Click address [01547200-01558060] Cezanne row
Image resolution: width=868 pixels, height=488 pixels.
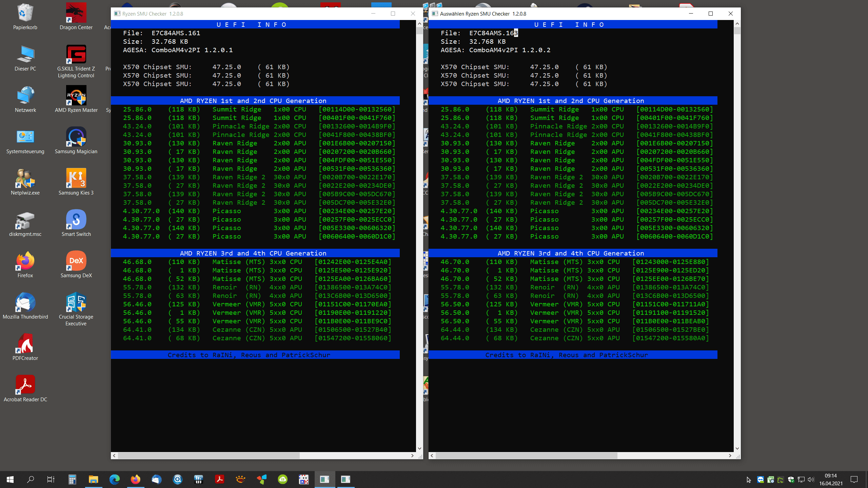[353, 338]
